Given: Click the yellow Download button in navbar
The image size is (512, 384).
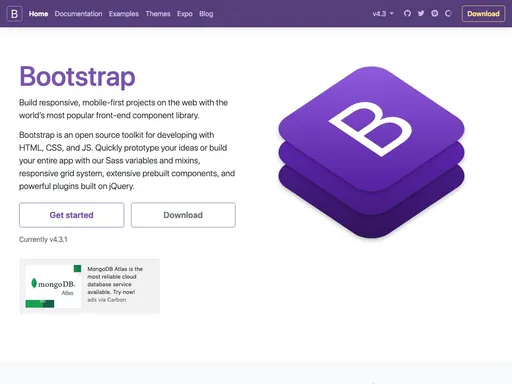Looking at the screenshot, I should [483, 14].
